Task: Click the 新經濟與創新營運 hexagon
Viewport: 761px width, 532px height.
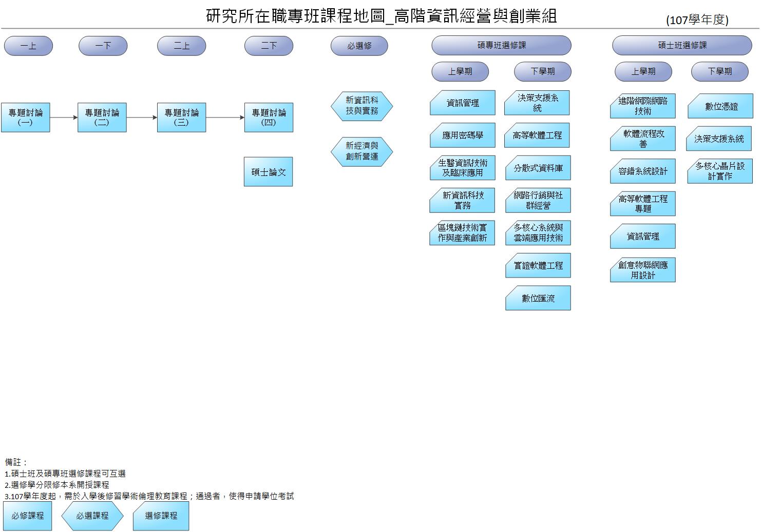Action: (362, 151)
